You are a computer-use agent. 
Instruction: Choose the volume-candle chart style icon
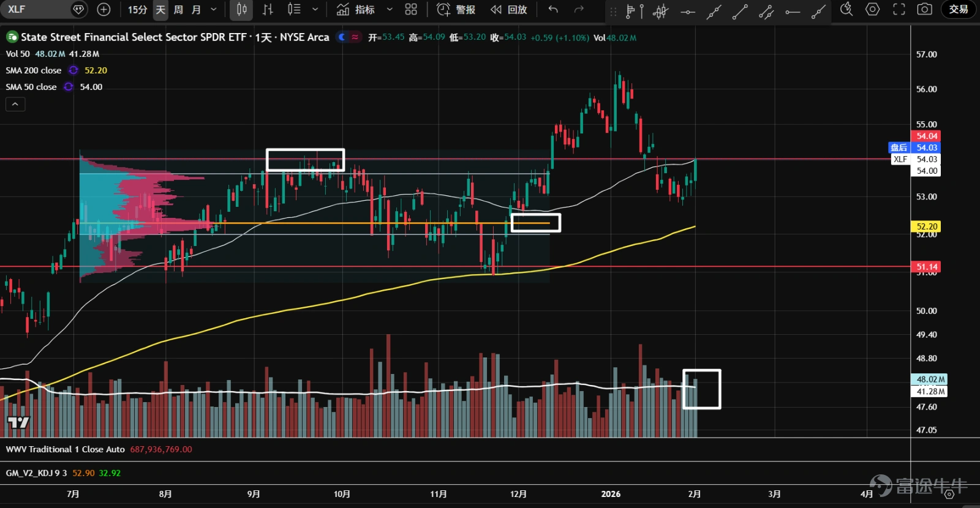coord(294,9)
